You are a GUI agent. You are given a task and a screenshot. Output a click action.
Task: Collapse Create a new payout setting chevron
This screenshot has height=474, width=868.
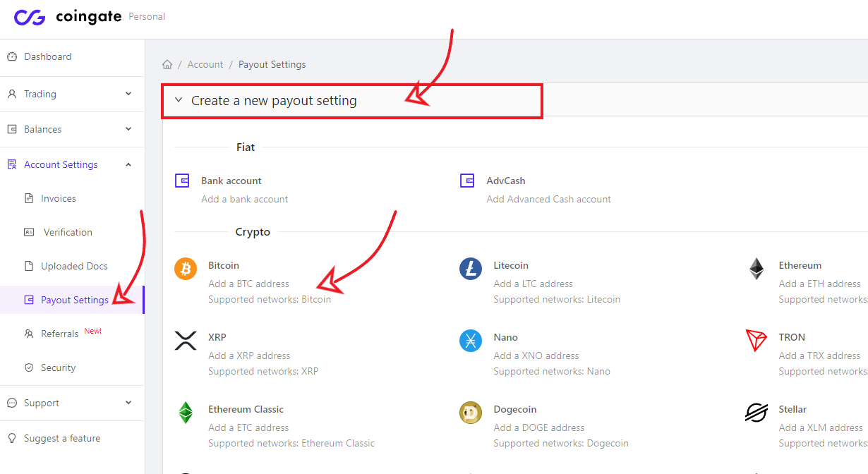pyautogui.click(x=179, y=100)
